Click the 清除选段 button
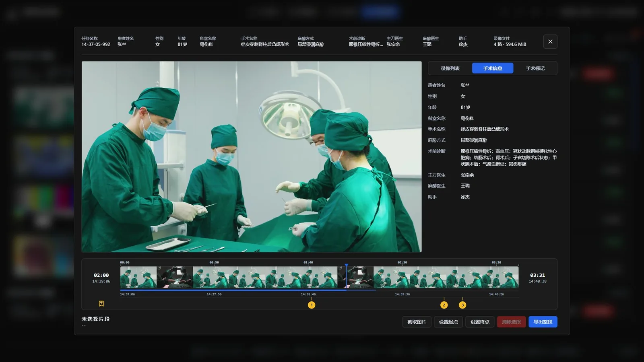 511,322
